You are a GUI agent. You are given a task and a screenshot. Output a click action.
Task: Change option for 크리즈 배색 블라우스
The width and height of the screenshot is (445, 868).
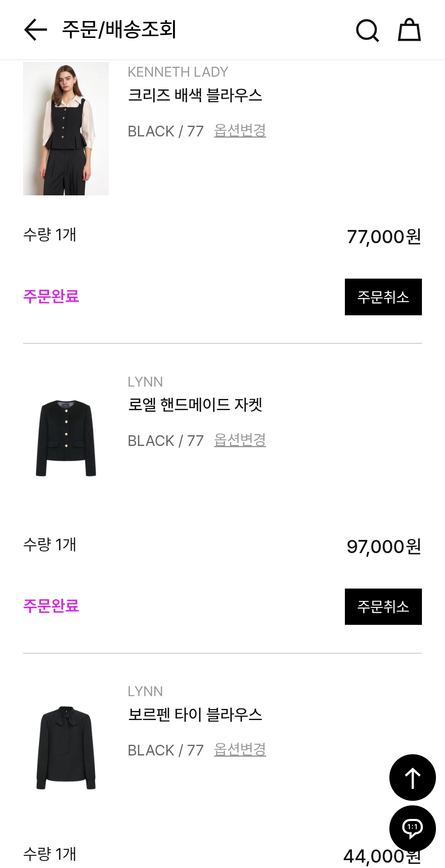(240, 131)
